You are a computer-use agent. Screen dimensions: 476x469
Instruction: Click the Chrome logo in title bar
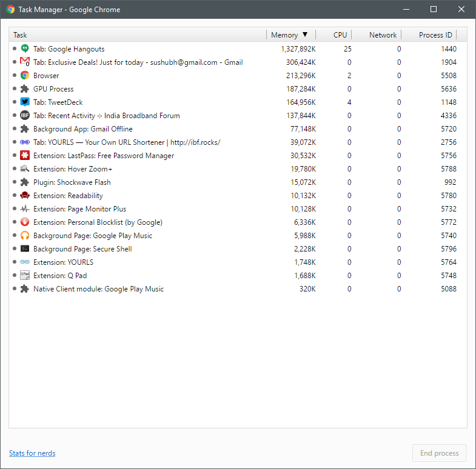point(10,10)
